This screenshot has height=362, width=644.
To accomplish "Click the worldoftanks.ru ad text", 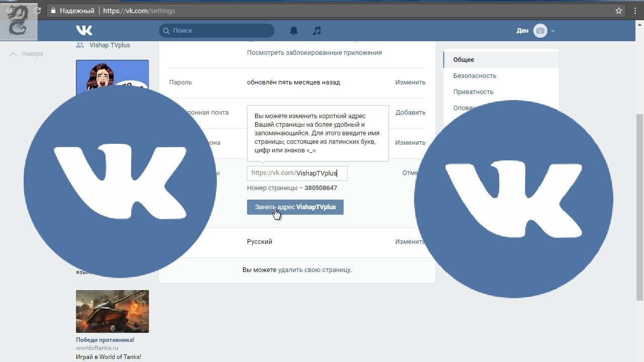I will pyautogui.click(x=97, y=348).
